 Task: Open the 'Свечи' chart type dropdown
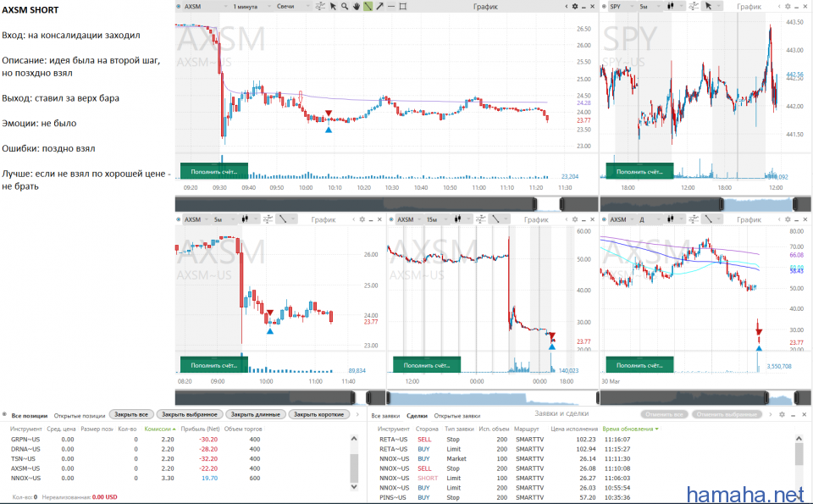(292, 6)
